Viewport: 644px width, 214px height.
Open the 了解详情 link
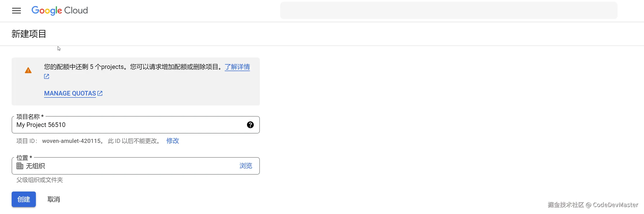pyautogui.click(x=237, y=67)
